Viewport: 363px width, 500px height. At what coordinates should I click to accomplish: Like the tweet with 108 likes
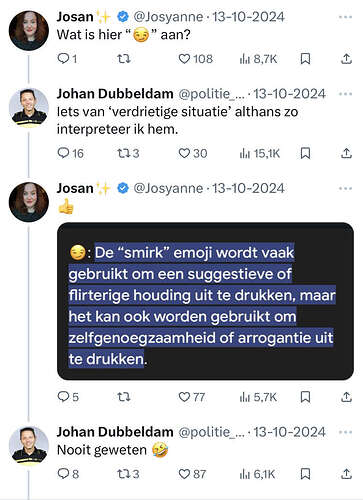(196, 59)
